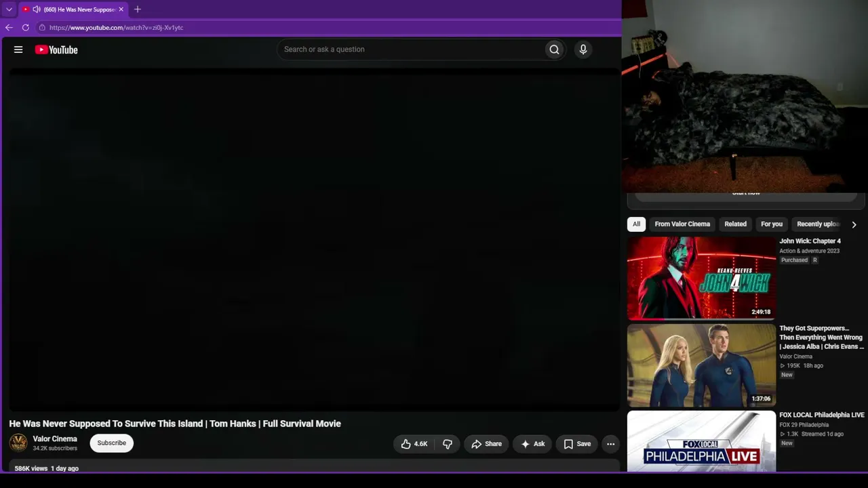Go back with the browser back arrow

(9, 28)
